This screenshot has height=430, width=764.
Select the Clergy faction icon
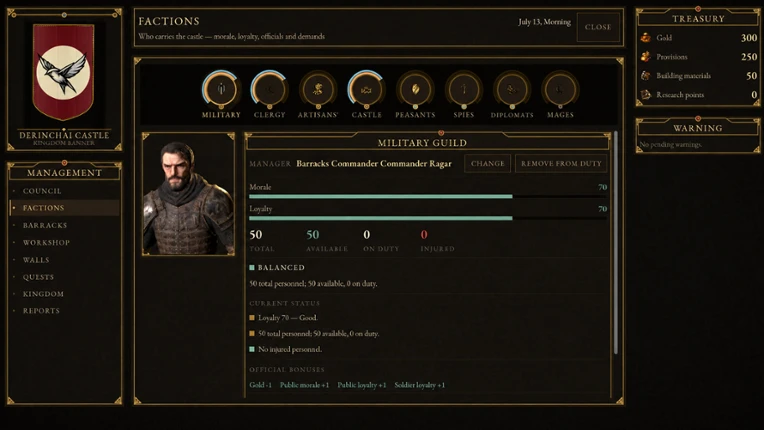269,90
